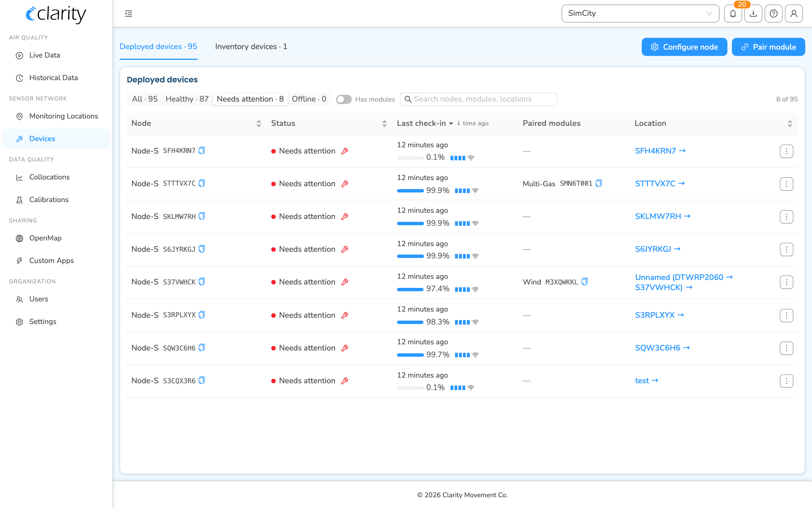Copy node ID S37VWHCK
The width and height of the screenshot is (812, 508).
[202, 282]
